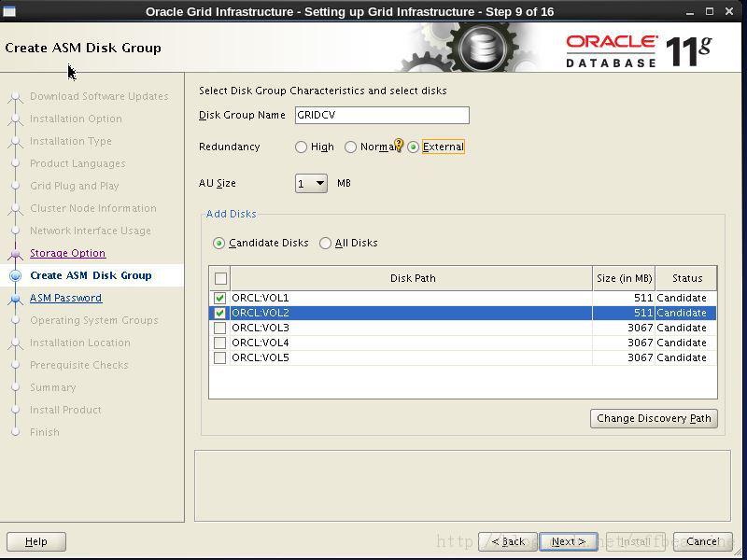This screenshot has height=560, width=747.
Task: Select the ORCL:VOL5 disk path text
Action: 261,357
